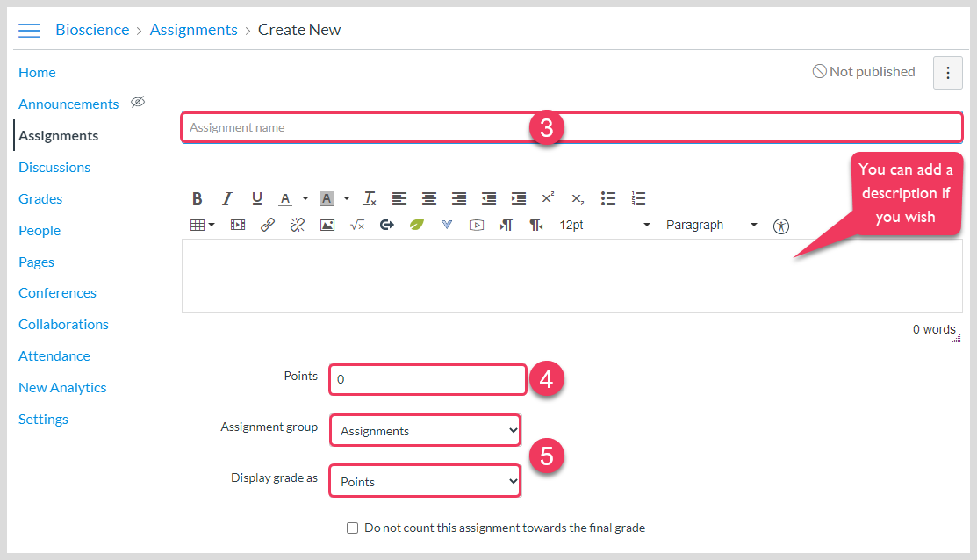Increase paragraph indent
Image resolution: width=977 pixels, height=560 pixels.
(519, 198)
